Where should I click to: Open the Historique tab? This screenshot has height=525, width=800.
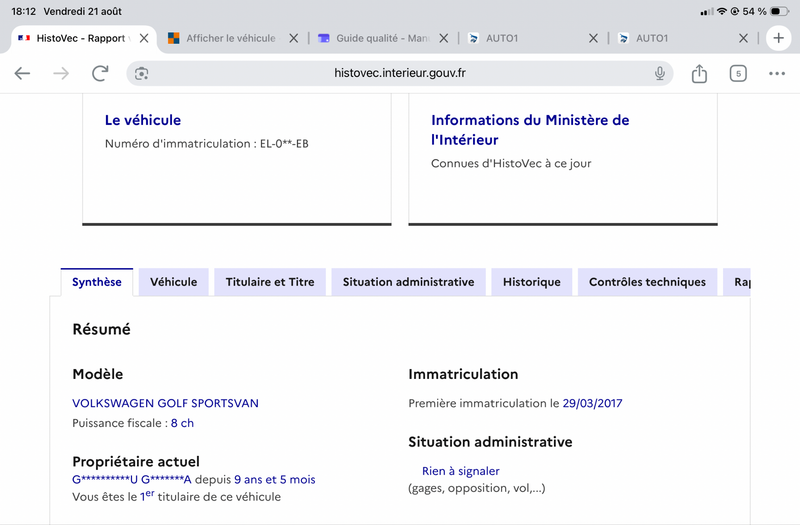(x=532, y=282)
